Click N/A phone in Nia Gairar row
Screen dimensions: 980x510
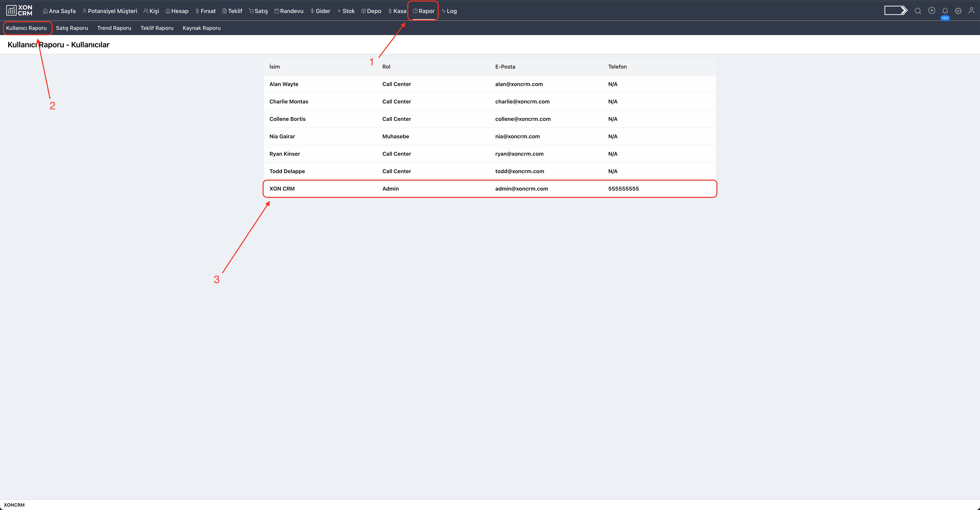pos(612,137)
